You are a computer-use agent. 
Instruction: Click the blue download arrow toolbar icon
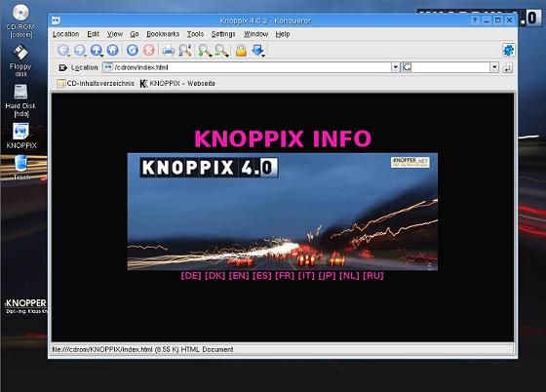tap(257, 50)
